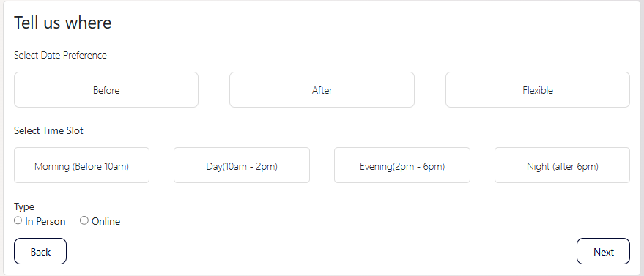644x276 pixels.
Task: Click the Select Date Preference label
Action: pos(60,56)
